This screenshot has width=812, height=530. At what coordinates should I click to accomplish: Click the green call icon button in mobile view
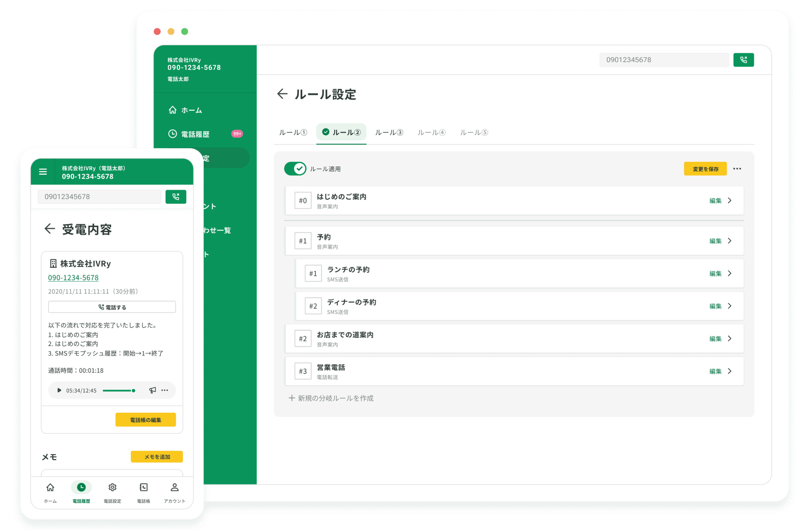pos(176,197)
